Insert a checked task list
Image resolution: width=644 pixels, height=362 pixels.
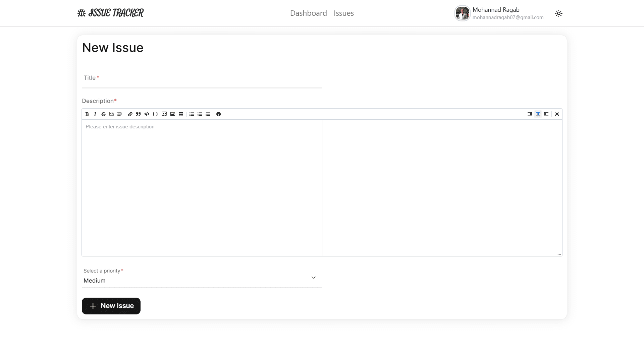(x=208, y=114)
